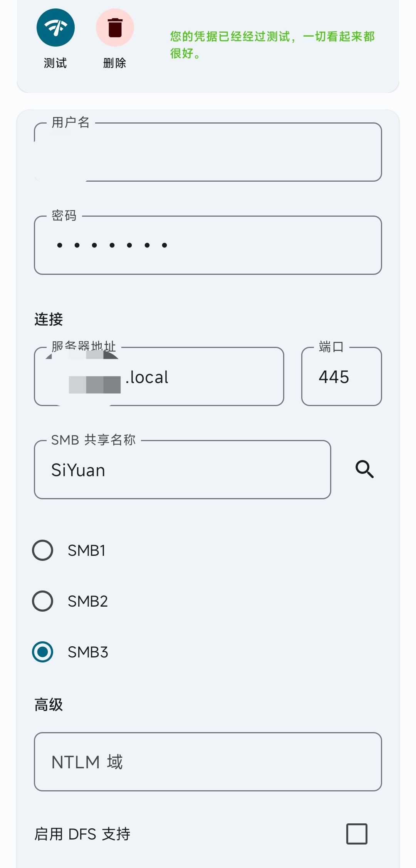Select the SMB1 radio button
The image size is (416, 868).
[x=43, y=550]
